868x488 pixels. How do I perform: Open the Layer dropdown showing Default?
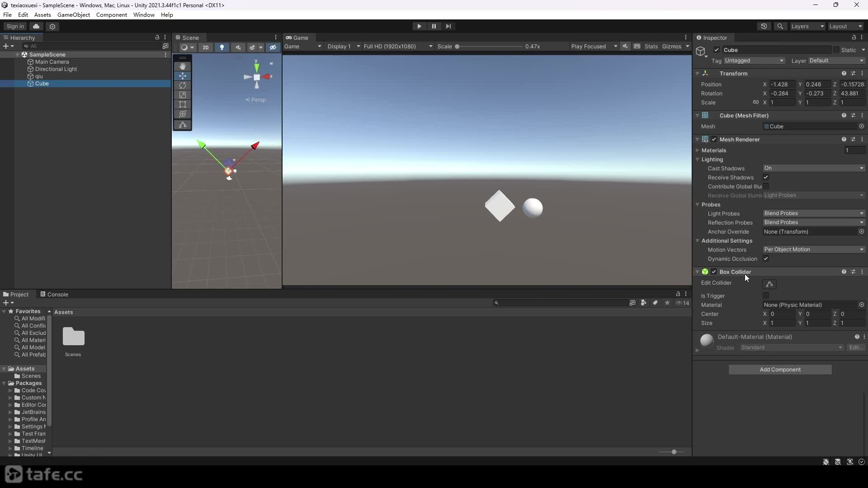pos(836,61)
